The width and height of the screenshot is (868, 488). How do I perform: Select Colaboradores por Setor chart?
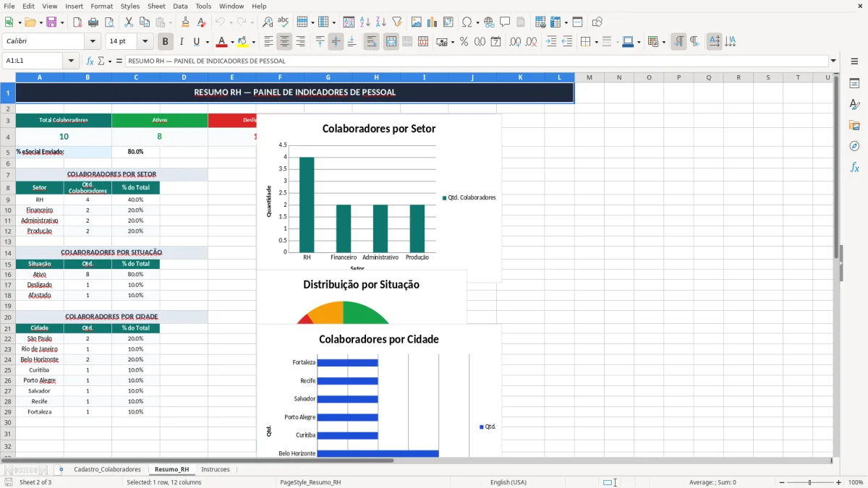(379, 197)
